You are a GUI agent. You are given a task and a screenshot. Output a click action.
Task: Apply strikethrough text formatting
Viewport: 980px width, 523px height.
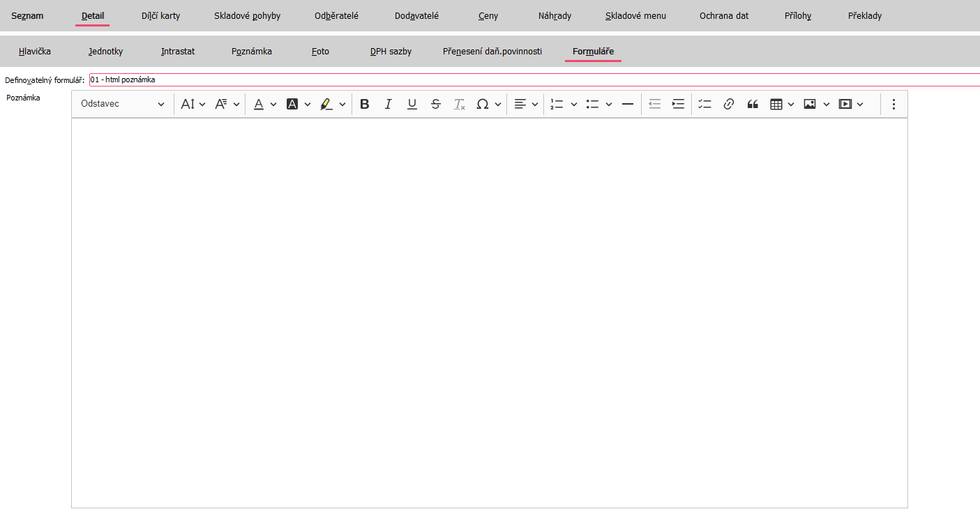436,104
